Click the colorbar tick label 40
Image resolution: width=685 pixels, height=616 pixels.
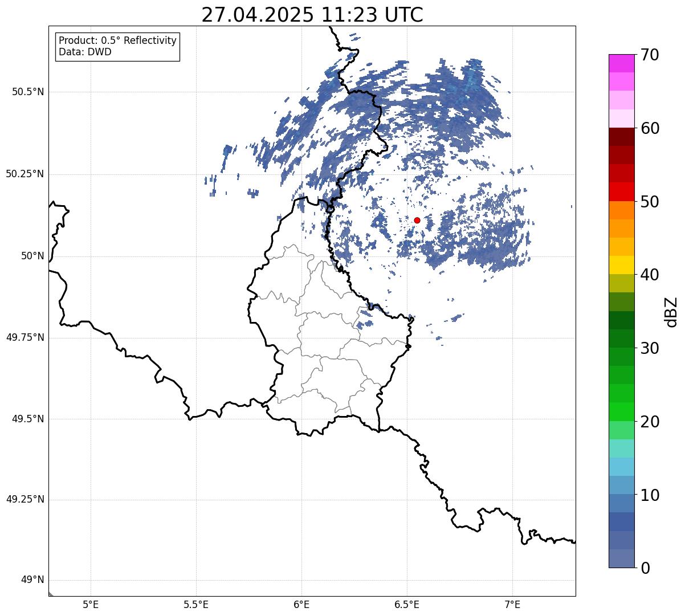coord(650,275)
